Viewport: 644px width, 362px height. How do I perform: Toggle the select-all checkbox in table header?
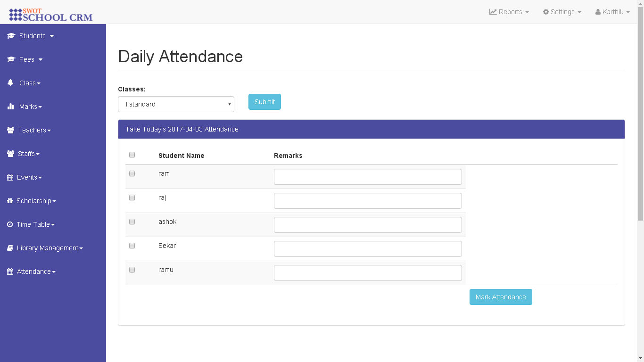132,155
